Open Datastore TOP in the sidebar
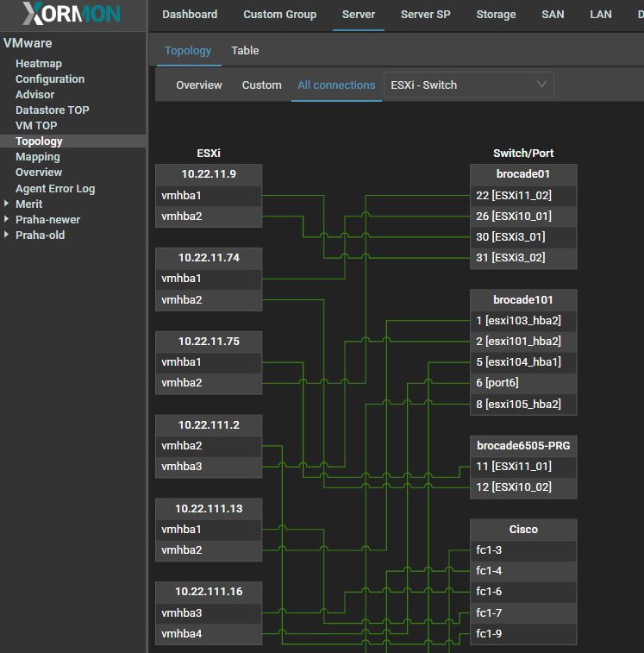This screenshot has height=653, width=644. coord(53,110)
